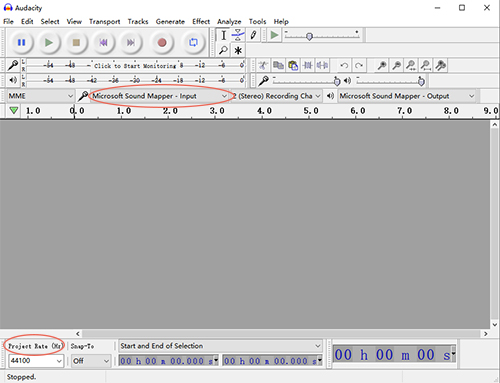This screenshot has height=383, width=500.
Task: Open the Recording Channels dropdown
Action: [x=276, y=96]
